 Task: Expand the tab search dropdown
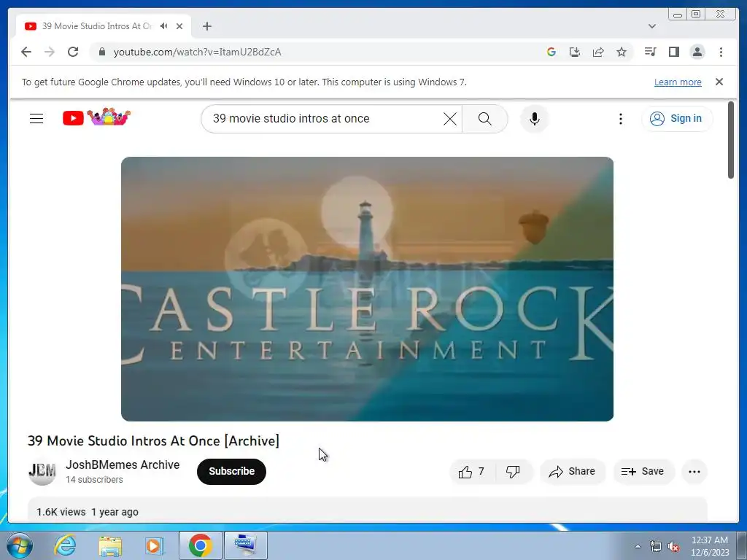[651, 26]
